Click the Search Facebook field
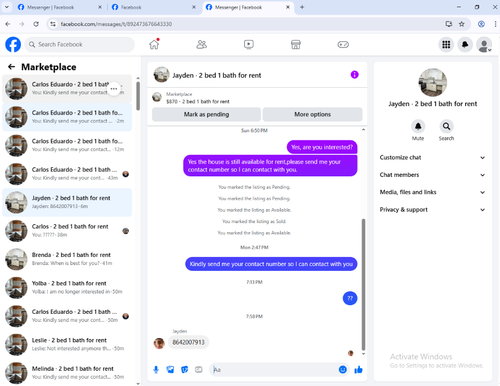The height and width of the screenshot is (386, 500). [79, 44]
